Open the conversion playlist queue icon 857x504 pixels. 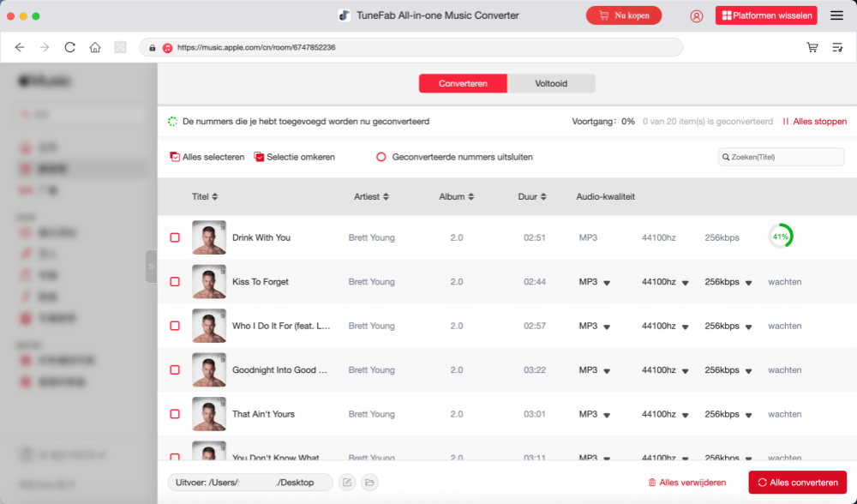pyautogui.click(x=837, y=48)
